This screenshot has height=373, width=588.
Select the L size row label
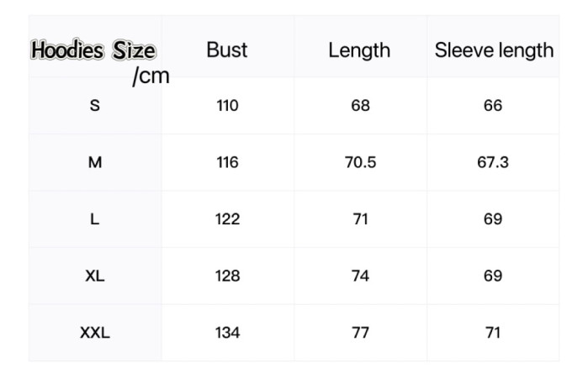(x=94, y=219)
